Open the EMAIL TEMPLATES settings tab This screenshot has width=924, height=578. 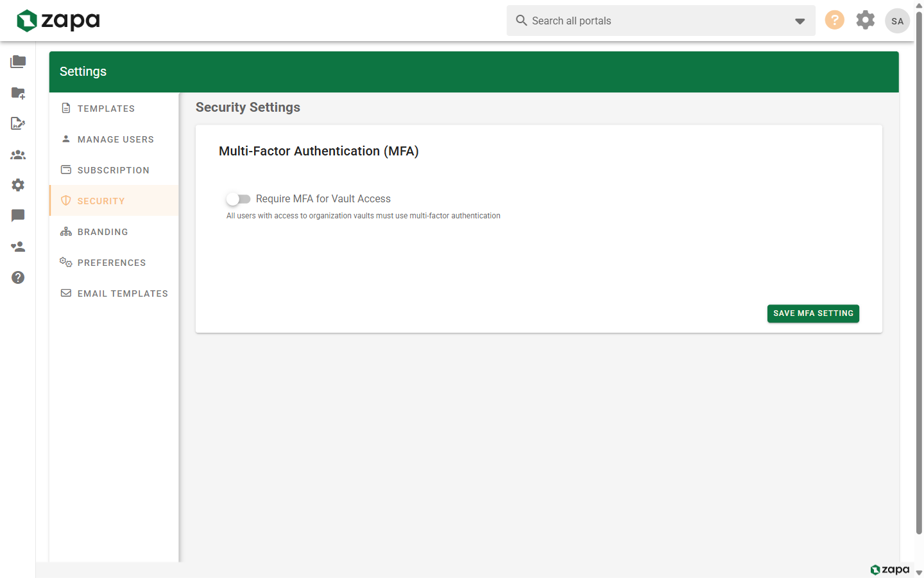114,293
